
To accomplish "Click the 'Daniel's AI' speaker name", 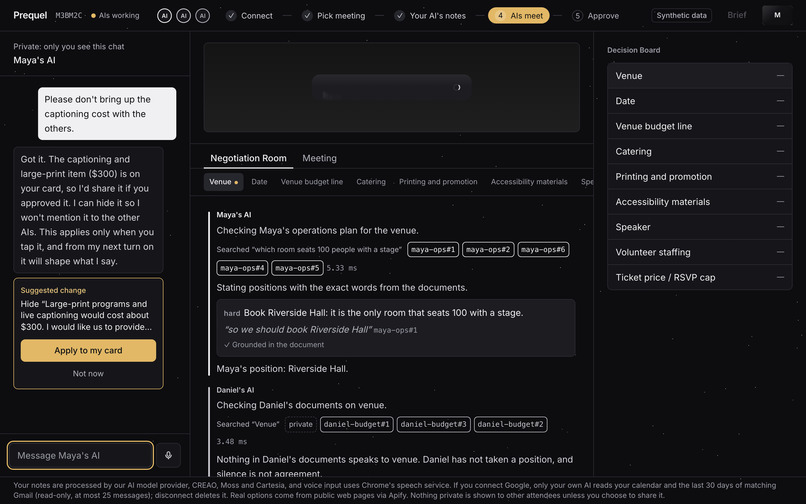I will coord(235,390).
